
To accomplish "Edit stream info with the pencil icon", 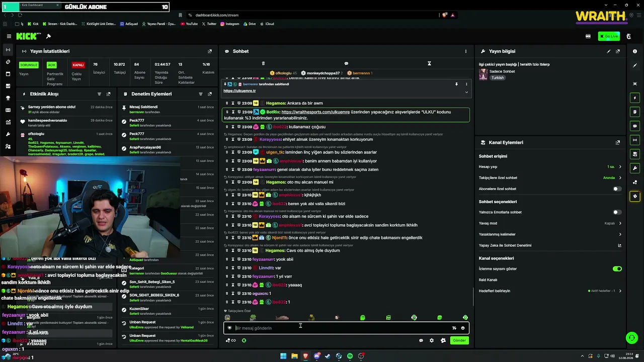I will coord(609,51).
